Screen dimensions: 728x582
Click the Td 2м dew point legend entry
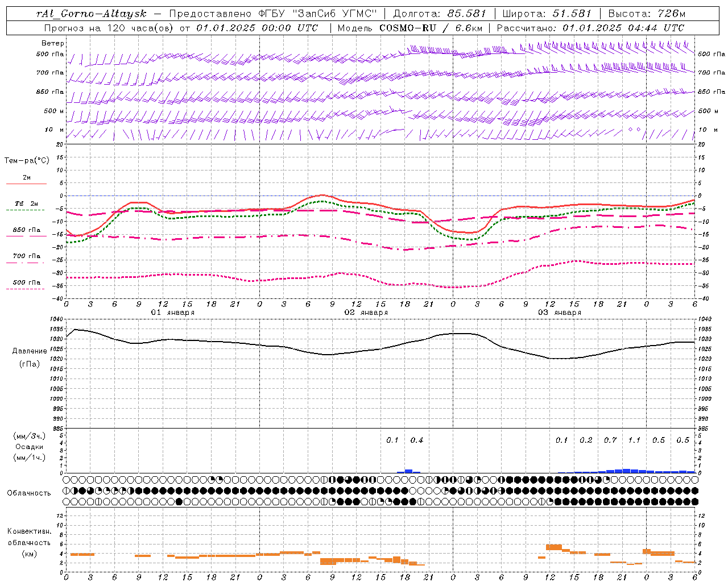click(x=26, y=203)
